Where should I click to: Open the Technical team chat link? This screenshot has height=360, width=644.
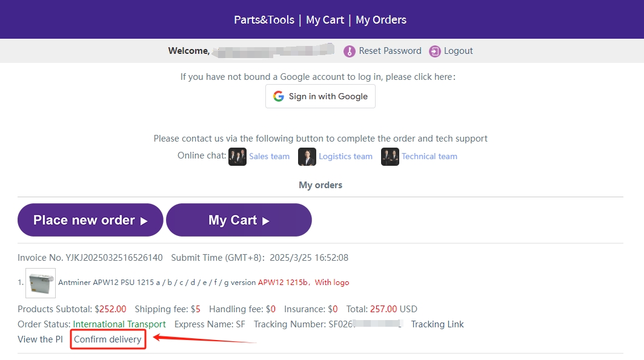429,156
